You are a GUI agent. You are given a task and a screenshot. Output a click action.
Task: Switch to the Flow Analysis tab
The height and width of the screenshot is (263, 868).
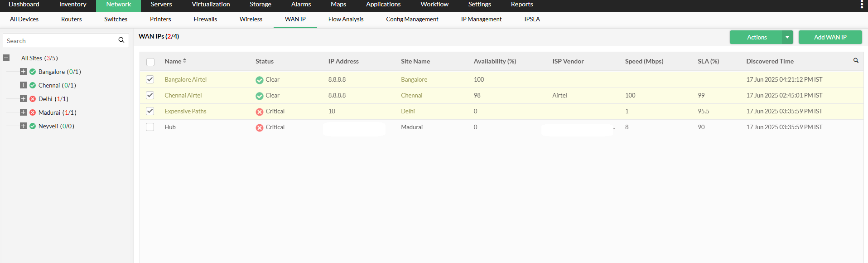346,19
